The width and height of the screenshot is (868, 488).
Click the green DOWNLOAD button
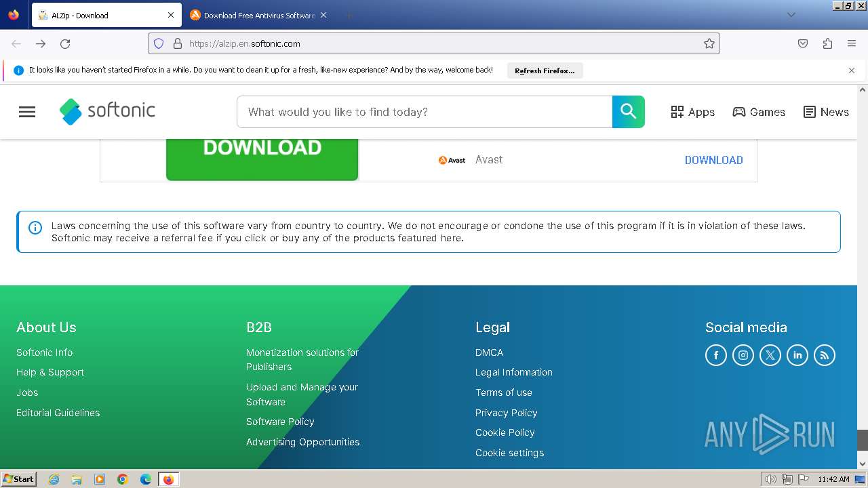point(262,159)
